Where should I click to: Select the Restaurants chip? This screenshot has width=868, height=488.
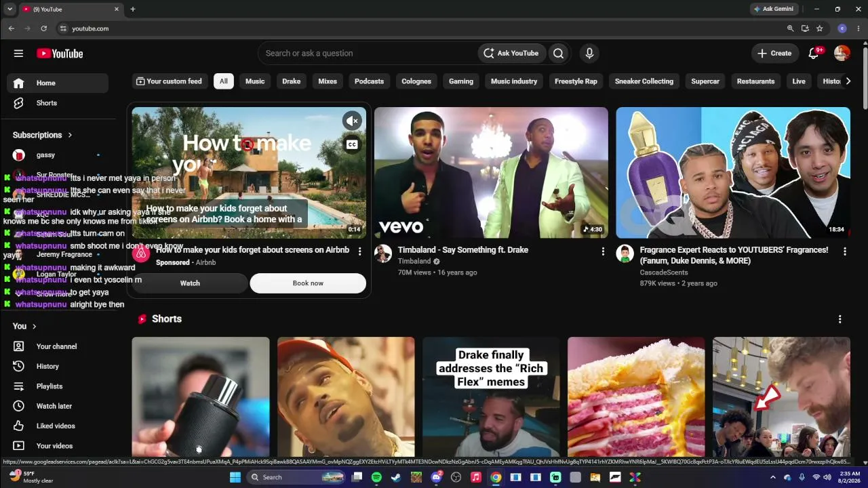click(x=755, y=81)
